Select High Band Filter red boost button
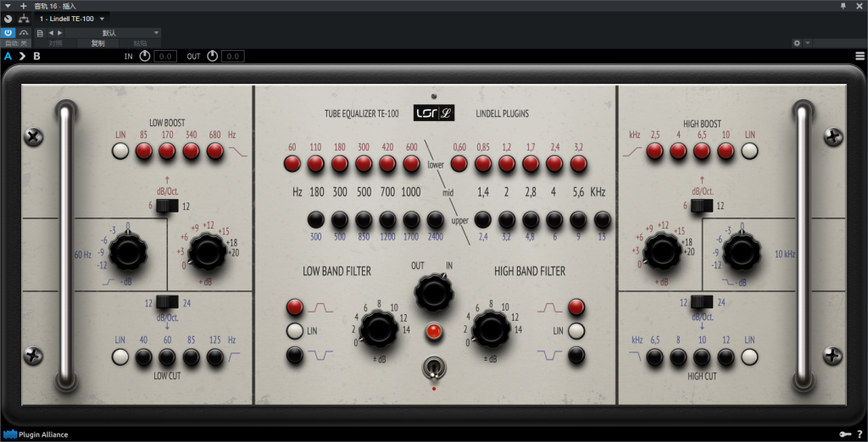The width and height of the screenshot is (868, 442). point(576,307)
